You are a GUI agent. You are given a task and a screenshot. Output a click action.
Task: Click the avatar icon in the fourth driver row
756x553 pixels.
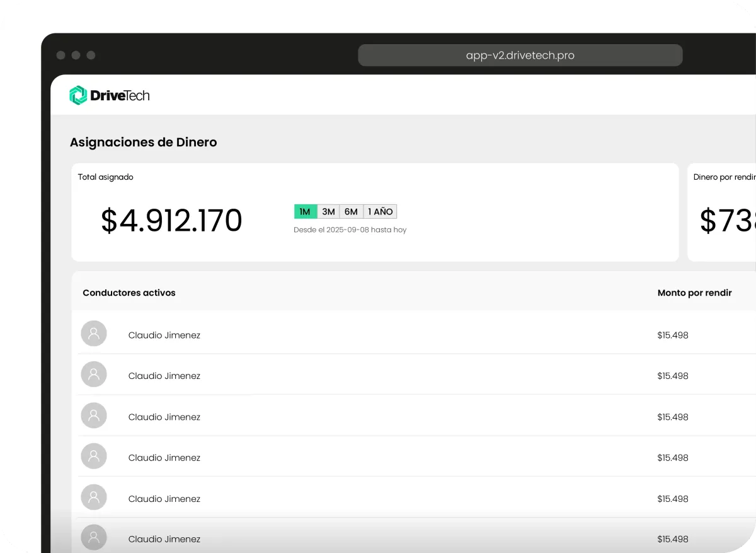point(94,457)
